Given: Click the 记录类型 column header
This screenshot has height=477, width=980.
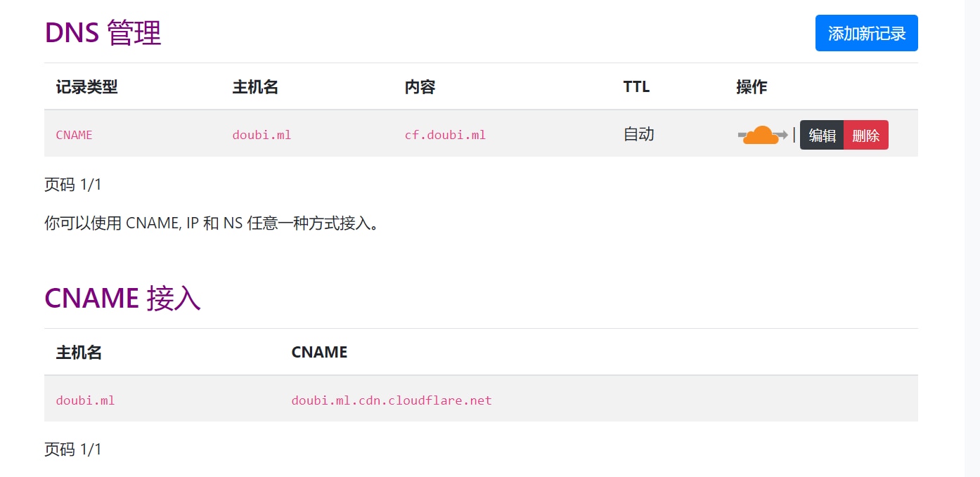Looking at the screenshot, I should pyautogui.click(x=86, y=87).
